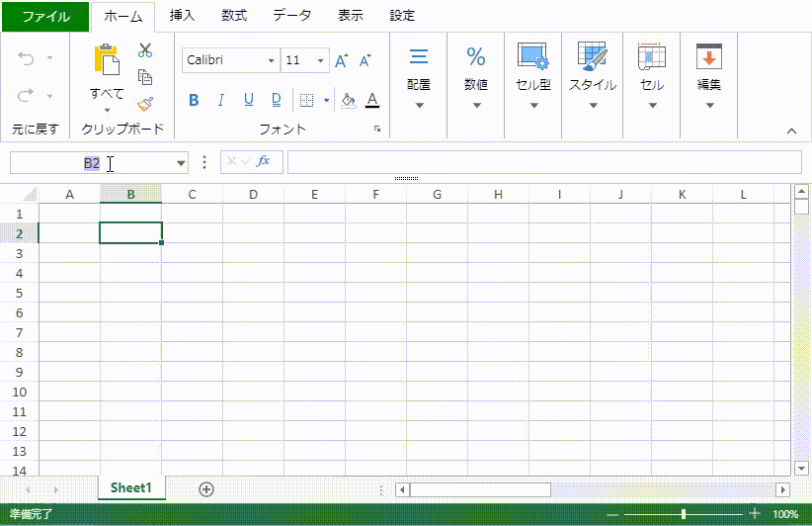Select the format painter brush icon
This screenshot has height=526, width=812.
tap(145, 103)
